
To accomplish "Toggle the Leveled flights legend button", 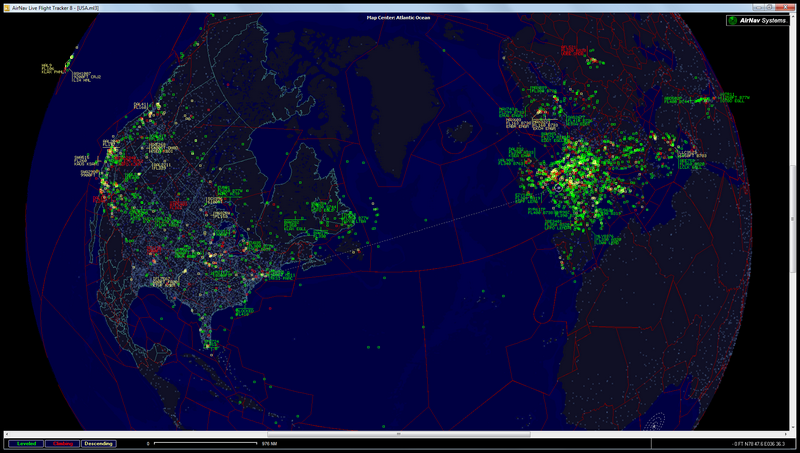I will tap(24, 443).
